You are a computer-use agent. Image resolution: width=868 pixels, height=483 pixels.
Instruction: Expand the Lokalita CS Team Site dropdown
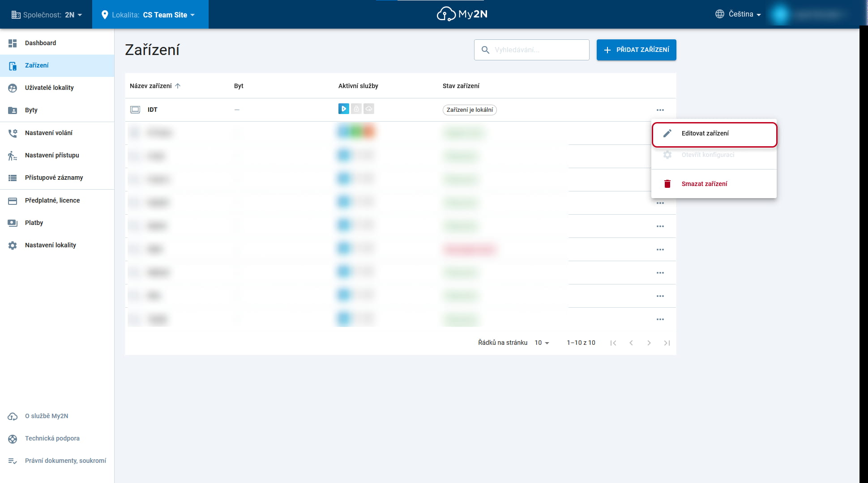pos(150,15)
